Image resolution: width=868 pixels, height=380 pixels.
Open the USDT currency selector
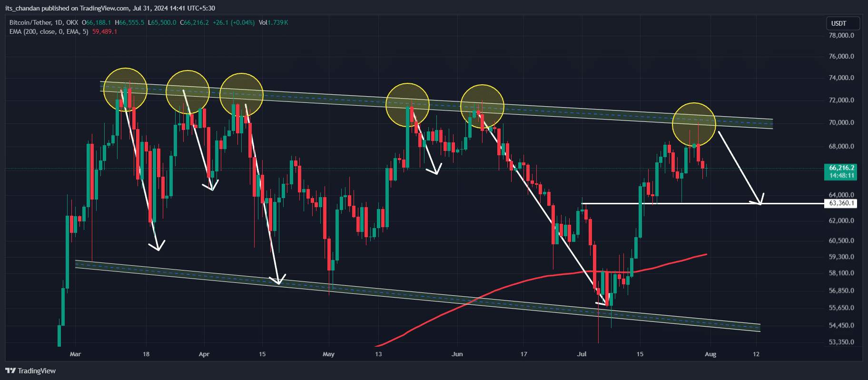pos(843,23)
